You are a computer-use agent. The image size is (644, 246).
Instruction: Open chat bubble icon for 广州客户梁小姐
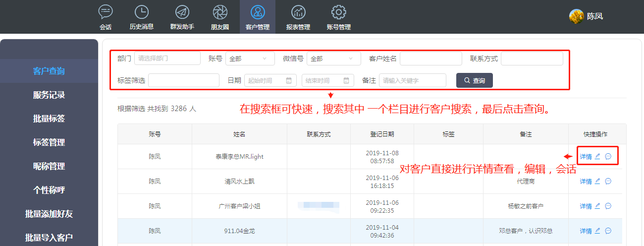coord(608,206)
